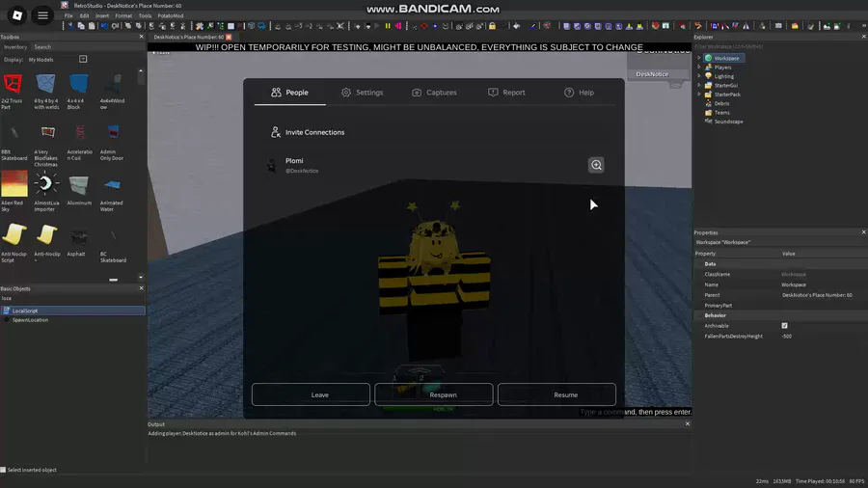Open the Help tab
The height and width of the screenshot is (488, 868).
[x=579, y=93]
